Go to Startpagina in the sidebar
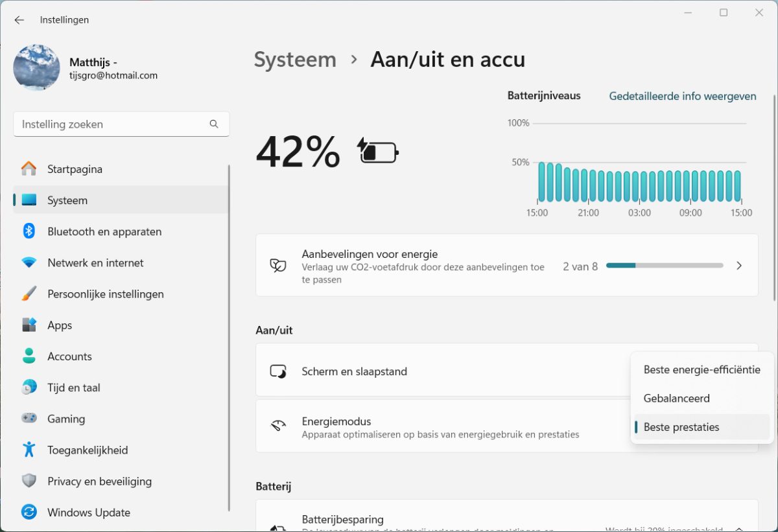The image size is (778, 532). click(x=75, y=169)
